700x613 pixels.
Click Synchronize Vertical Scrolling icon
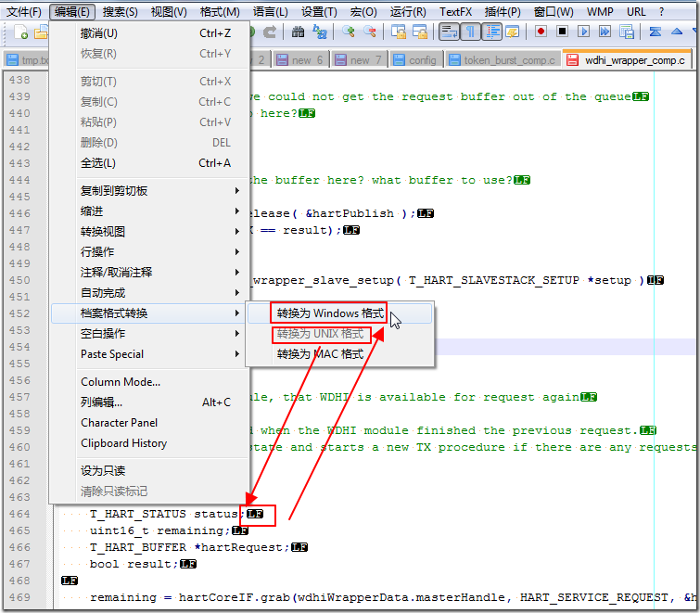[399, 32]
